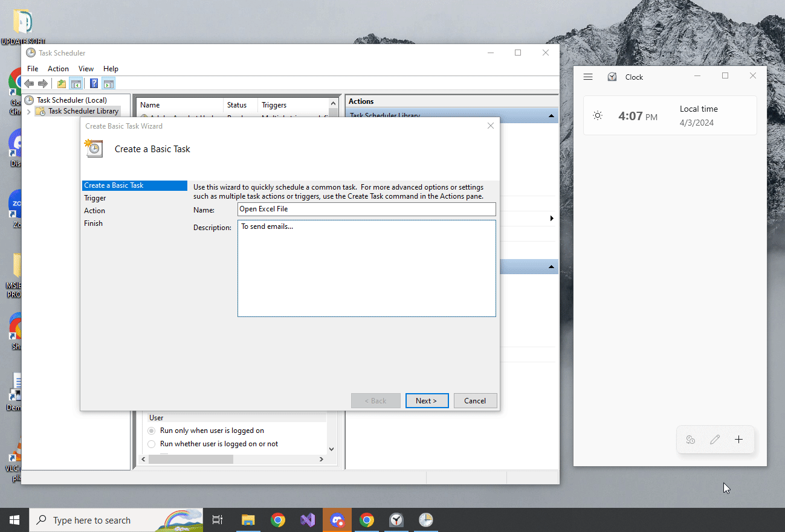Click Next in the Create Basic Task Wizard
785x532 pixels.
point(427,400)
